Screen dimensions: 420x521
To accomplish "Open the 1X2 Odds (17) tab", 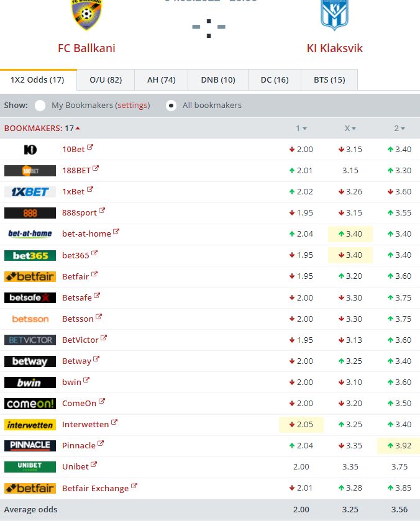I will click(37, 79).
